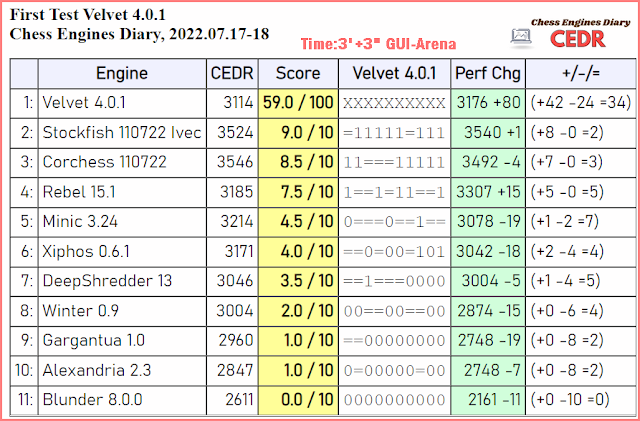Select the Rebel 15.1 engine name
The width and height of the screenshot is (640, 421).
(x=79, y=192)
